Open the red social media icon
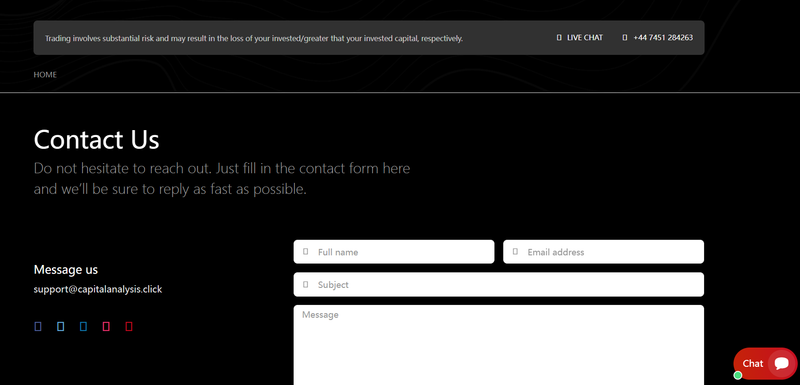This screenshot has width=800, height=385. (129, 326)
